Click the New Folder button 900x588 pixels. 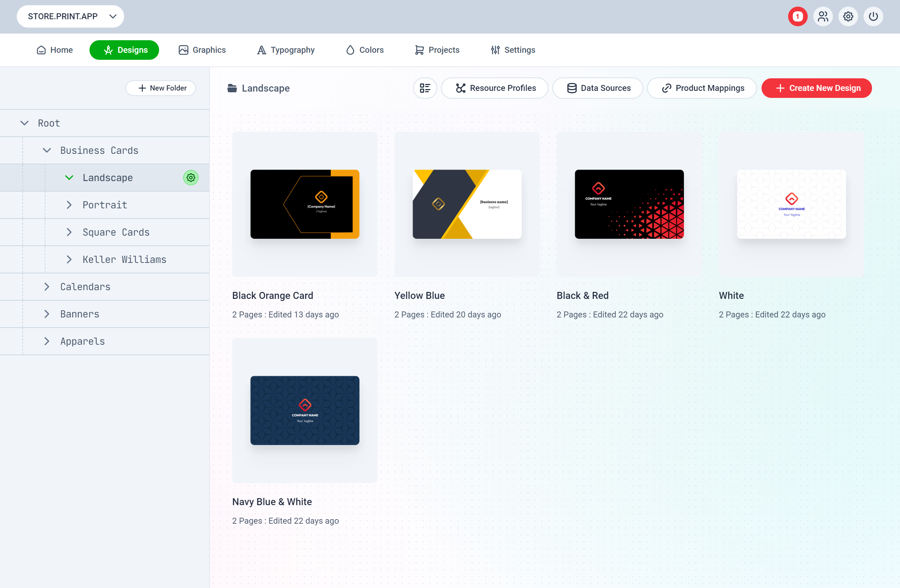point(161,88)
